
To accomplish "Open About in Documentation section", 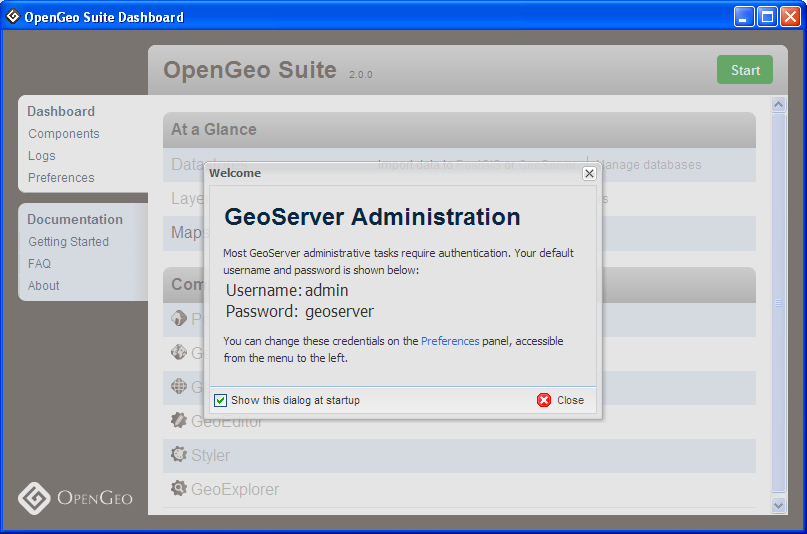I will click(44, 286).
